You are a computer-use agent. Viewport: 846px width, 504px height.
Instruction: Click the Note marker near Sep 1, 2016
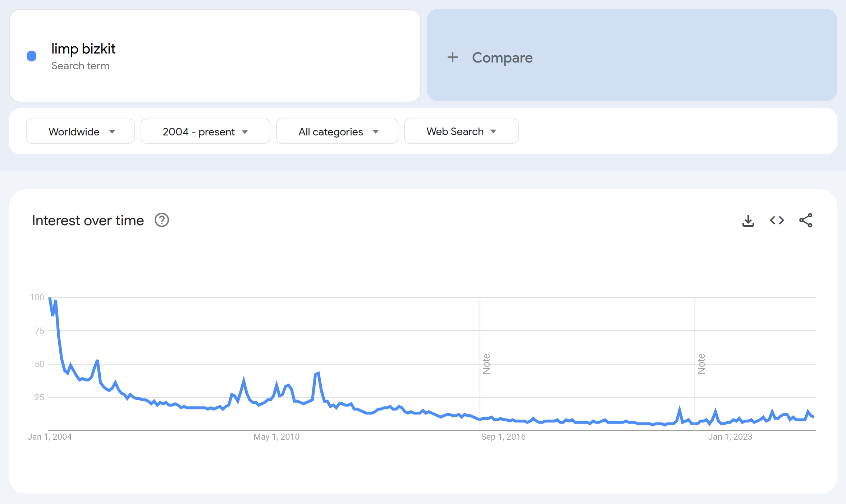tap(486, 364)
